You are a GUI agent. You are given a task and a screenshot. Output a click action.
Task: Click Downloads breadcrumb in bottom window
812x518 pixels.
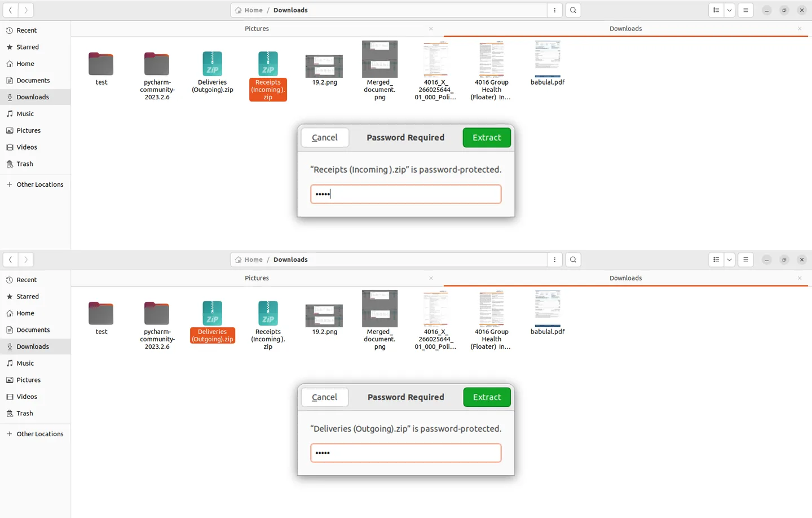[x=290, y=260]
